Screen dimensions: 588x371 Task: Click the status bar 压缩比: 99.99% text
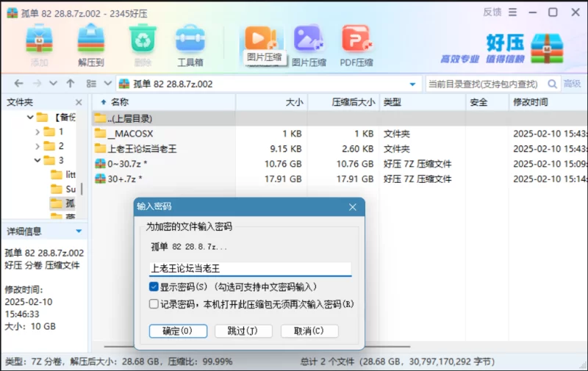pos(200,361)
